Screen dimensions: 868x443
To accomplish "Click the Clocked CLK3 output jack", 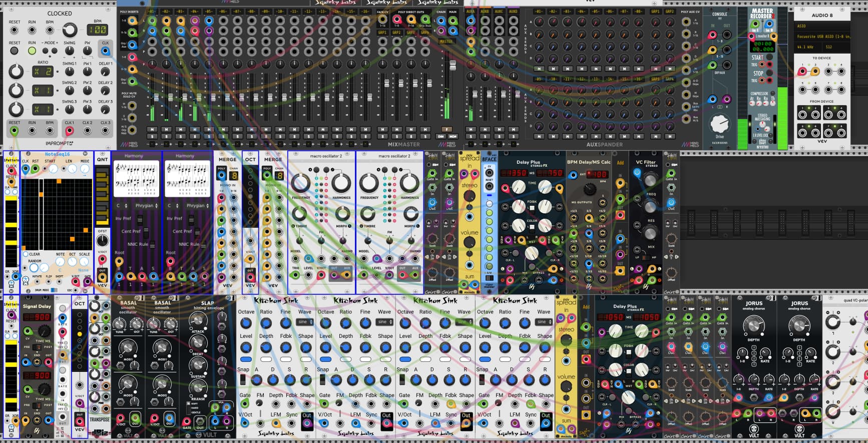I will pos(105,131).
